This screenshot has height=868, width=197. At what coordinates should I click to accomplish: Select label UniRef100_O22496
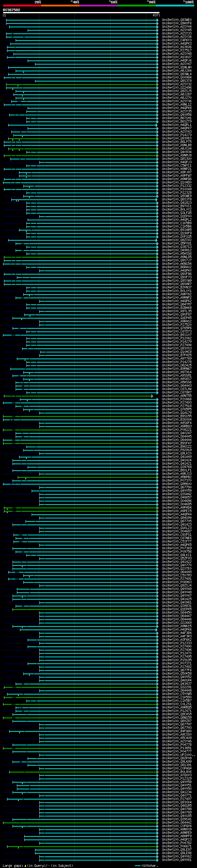point(176,88)
